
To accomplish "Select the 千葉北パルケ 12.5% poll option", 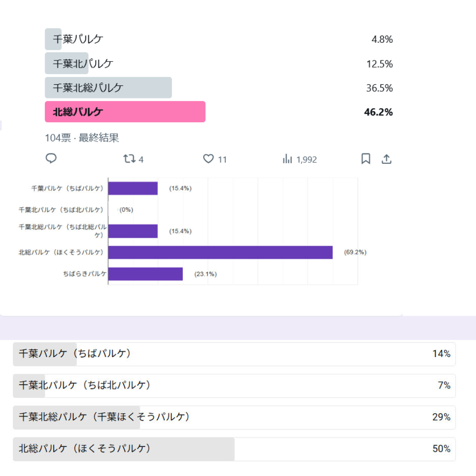I will click(219, 63).
